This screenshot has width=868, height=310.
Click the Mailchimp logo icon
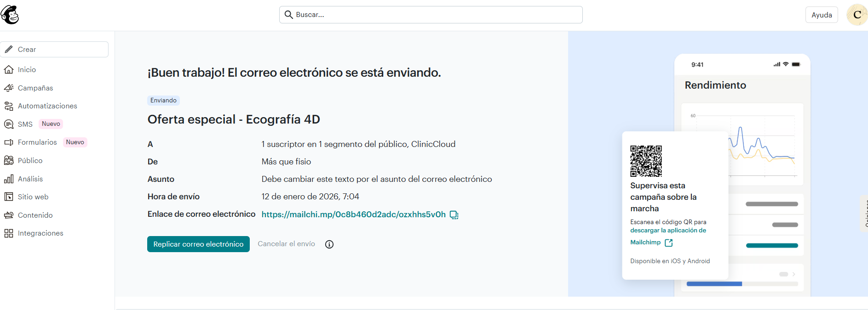10,15
